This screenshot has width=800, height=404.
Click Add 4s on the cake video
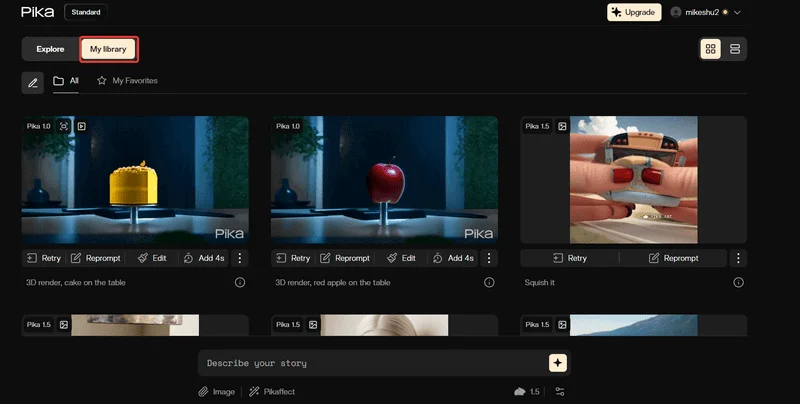point(203,258)
